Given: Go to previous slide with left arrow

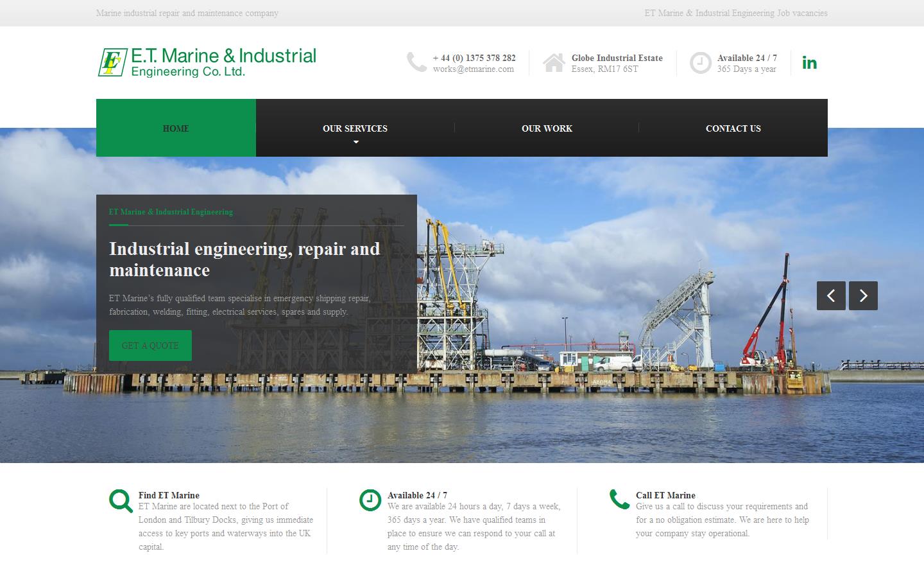Looking at the screenshot, I should point(831,295).
